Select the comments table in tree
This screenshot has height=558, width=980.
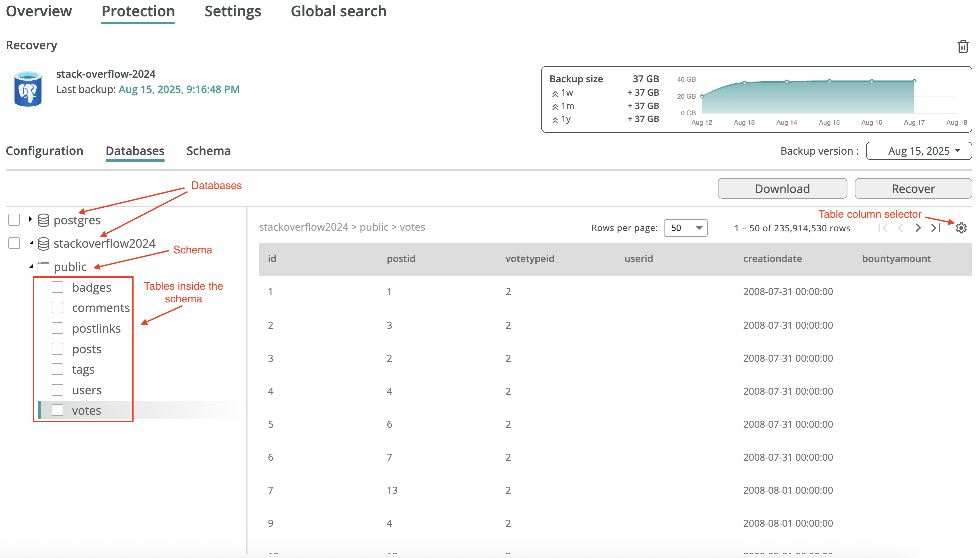pyautogui.click(x=101, y=308)
